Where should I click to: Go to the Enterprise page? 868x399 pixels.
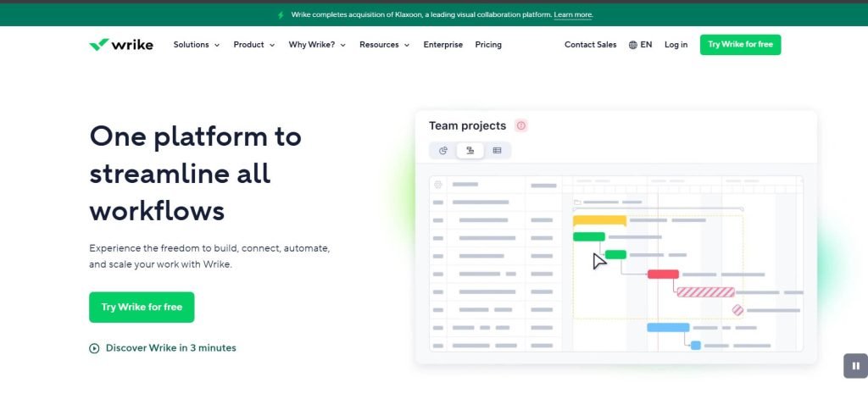coord(442,45)
